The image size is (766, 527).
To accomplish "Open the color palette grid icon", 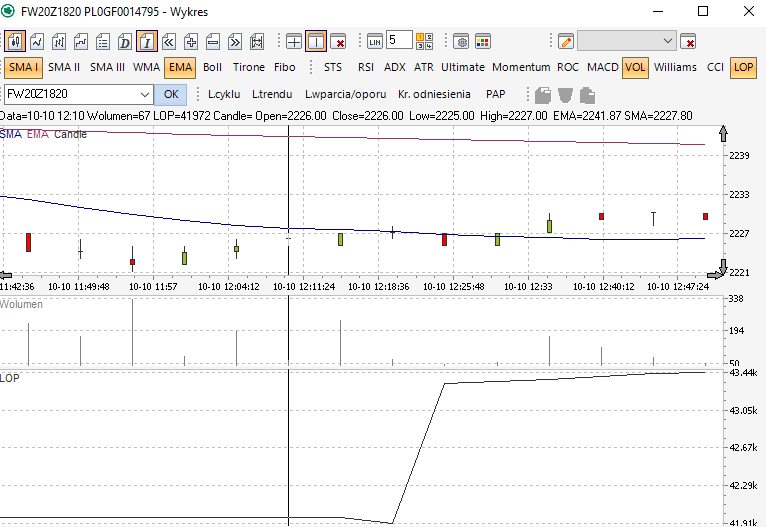I will click(484, 41).
